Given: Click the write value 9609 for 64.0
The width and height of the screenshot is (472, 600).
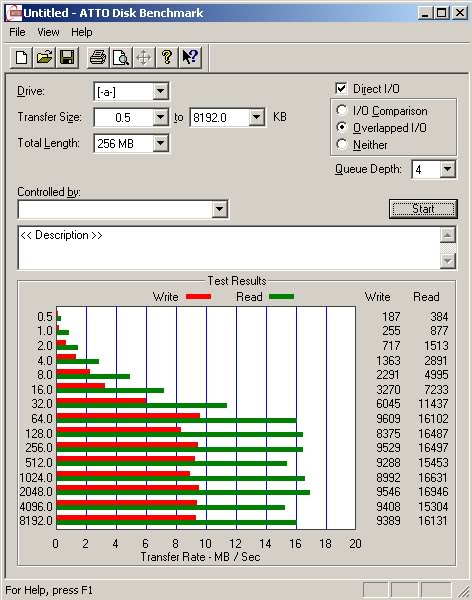Looking at the screenshot, I should coord(388,419).
